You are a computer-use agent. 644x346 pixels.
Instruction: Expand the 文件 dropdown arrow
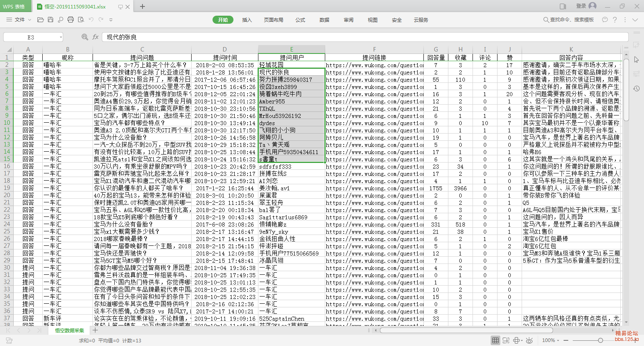click(x=29, y=20)
